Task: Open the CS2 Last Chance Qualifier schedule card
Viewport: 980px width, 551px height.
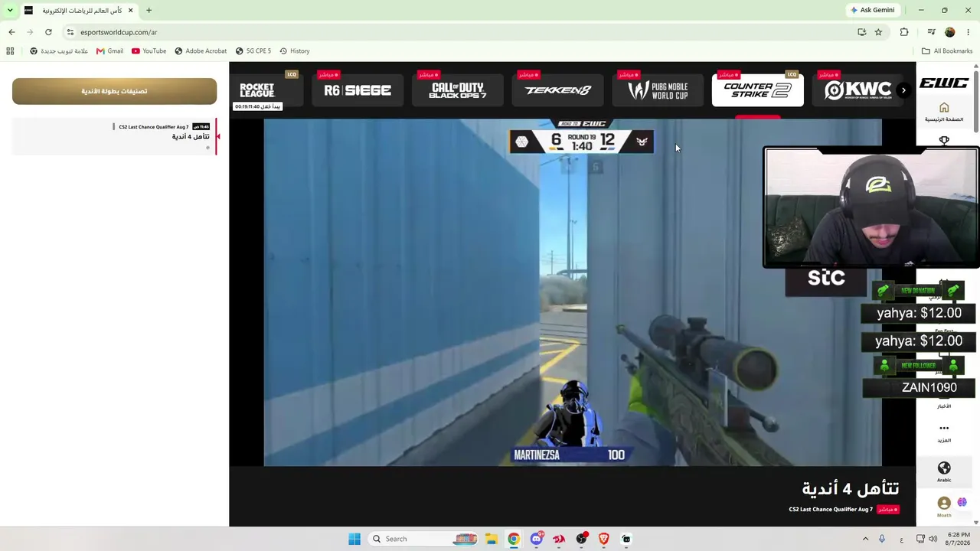Action: click(x=114, y=136)
